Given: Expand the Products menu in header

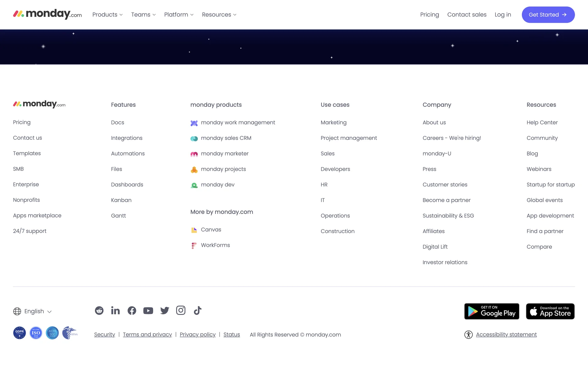Looking at the screenshot, I should pyautogui.click(x=107, y=15).
